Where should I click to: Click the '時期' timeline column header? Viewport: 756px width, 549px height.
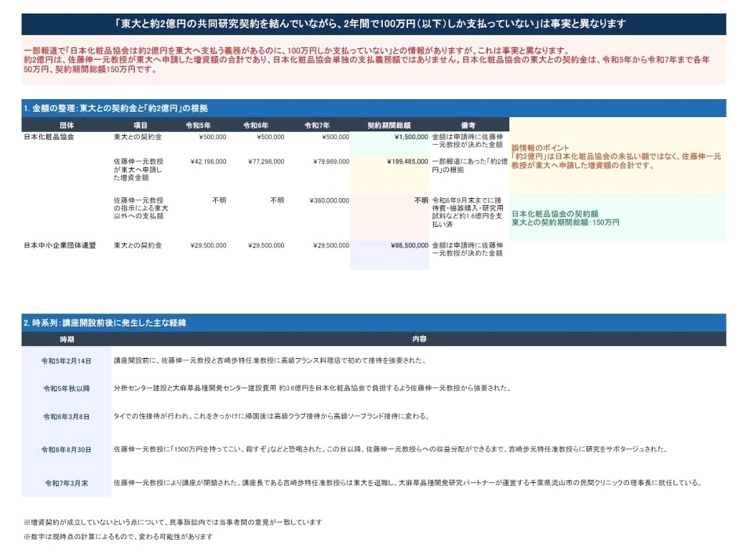tap(67, 339)
